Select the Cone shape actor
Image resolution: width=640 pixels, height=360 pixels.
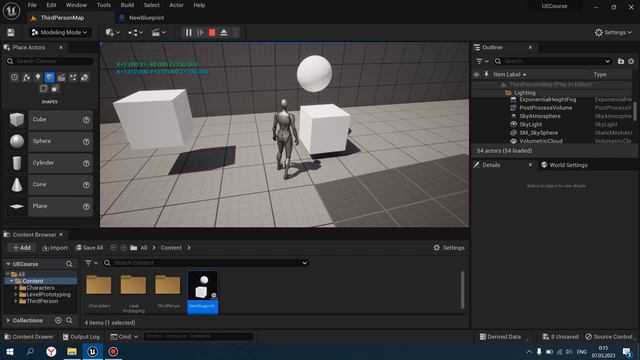coord(49,184)
